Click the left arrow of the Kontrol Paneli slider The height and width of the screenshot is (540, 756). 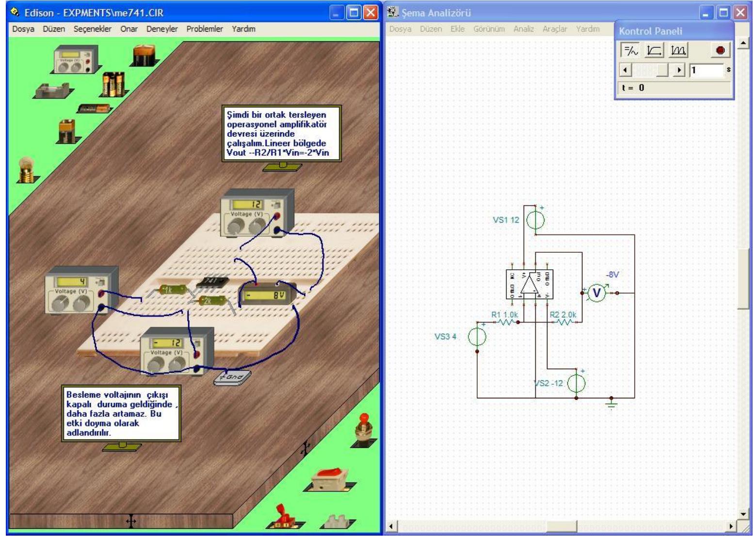click(x=626, y=70)
